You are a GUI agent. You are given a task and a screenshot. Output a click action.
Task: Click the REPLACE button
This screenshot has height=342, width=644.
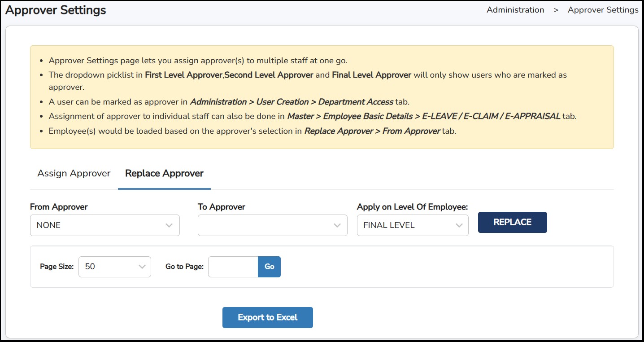(512, 222)
